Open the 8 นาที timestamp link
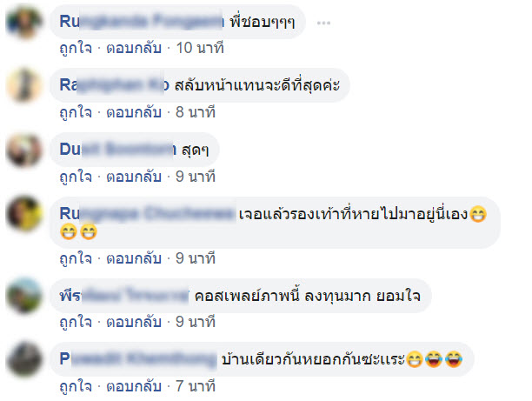This screenshot has height=401, width=532. 196,112
